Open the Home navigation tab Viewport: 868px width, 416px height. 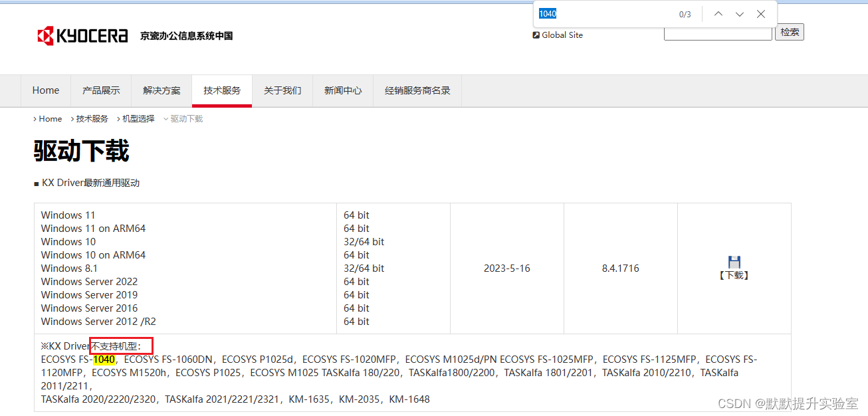pyautogui.click(x=46, y=90)
